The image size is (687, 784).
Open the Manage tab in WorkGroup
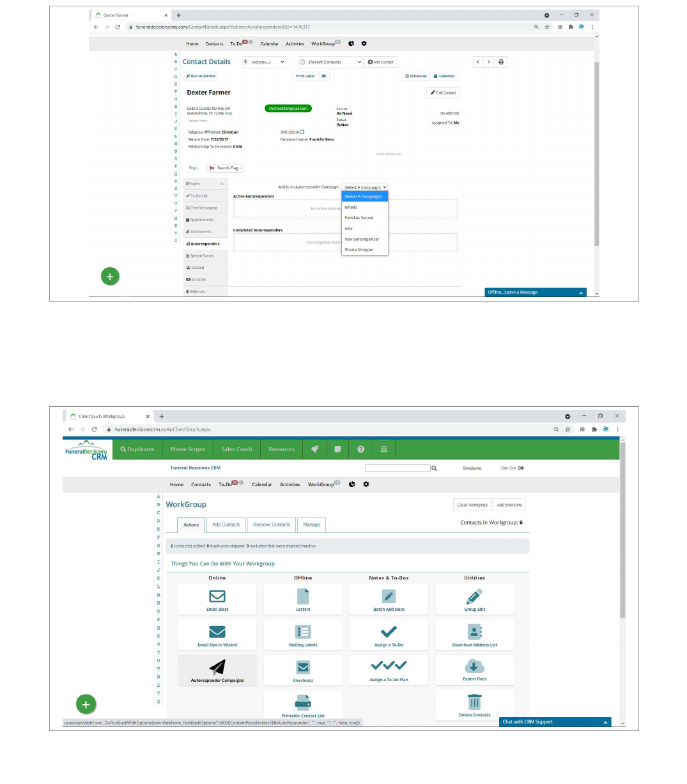(x=311, y=525)
